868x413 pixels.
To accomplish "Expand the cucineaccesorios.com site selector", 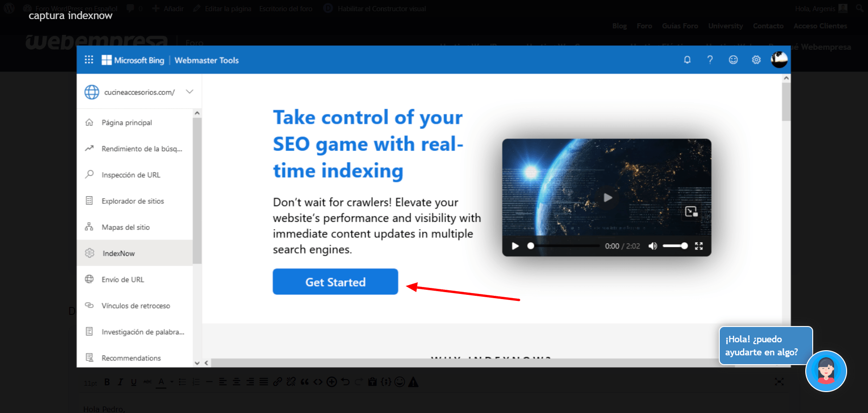I will [x=190, y=92].
